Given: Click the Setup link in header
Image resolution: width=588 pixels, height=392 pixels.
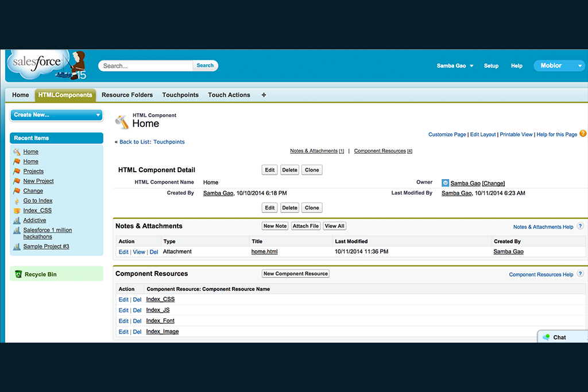Looking at the screenshot, I should click(492, 66).
